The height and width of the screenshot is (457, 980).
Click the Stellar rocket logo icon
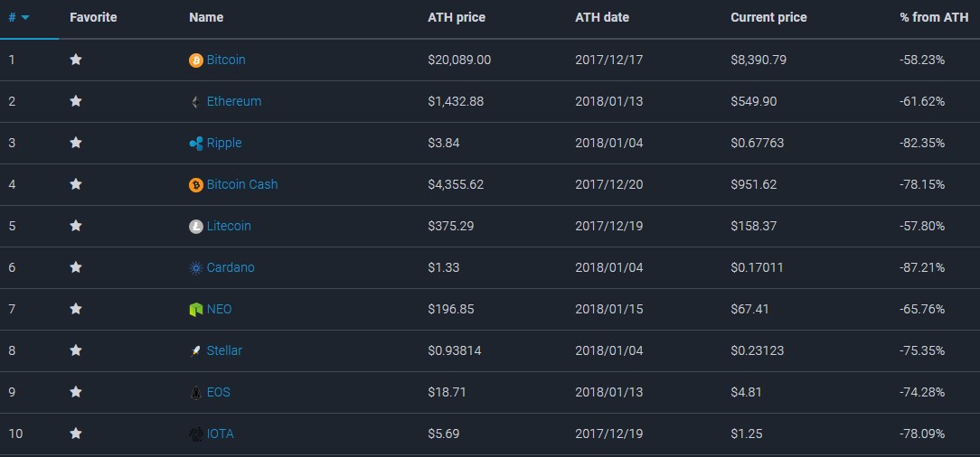(x=196, y=351)
